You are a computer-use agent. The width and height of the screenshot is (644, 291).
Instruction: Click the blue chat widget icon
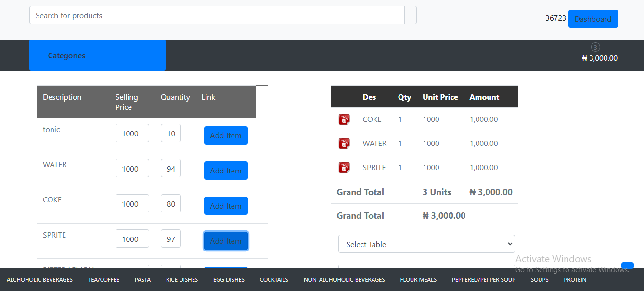[627, 265]
